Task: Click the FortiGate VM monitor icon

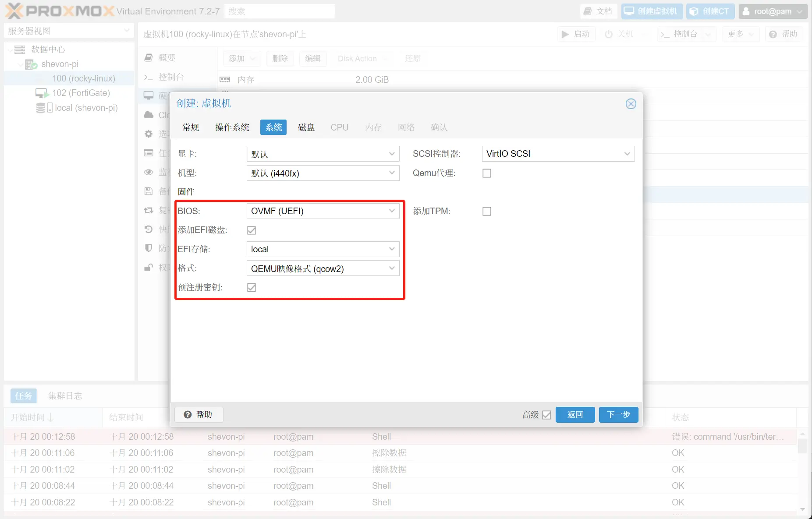Action: (42, 93)
